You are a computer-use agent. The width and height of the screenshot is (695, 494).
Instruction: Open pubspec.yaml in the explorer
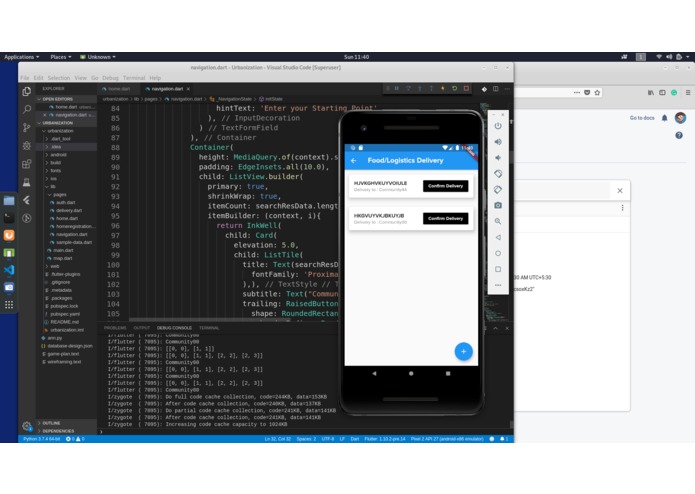click(x=65, y=315)
